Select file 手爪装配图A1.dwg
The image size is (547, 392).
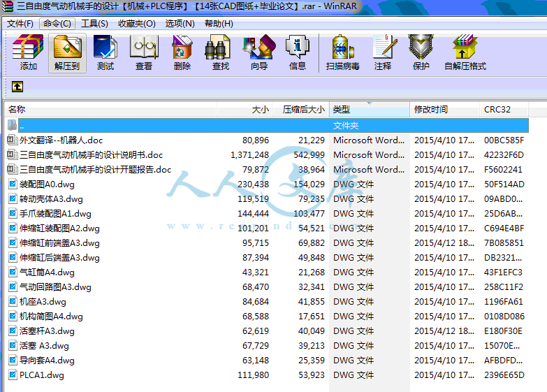[x=55, y=214]
